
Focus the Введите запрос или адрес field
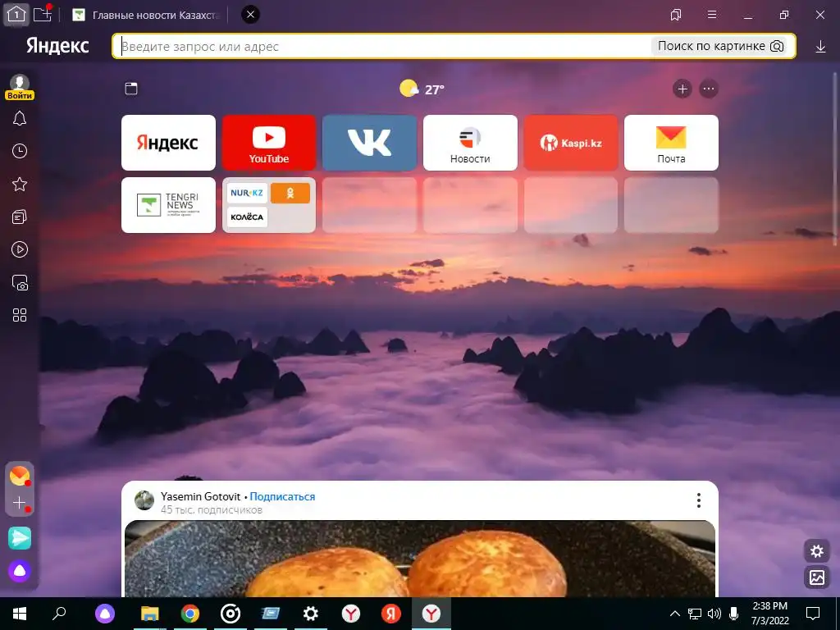point(383,46)
